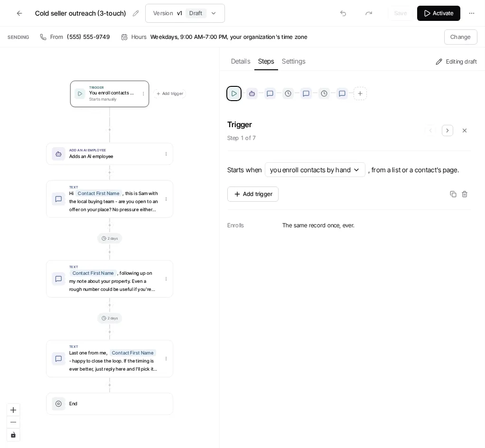Select the 'following up on' text node

click(x=110, y=279)
